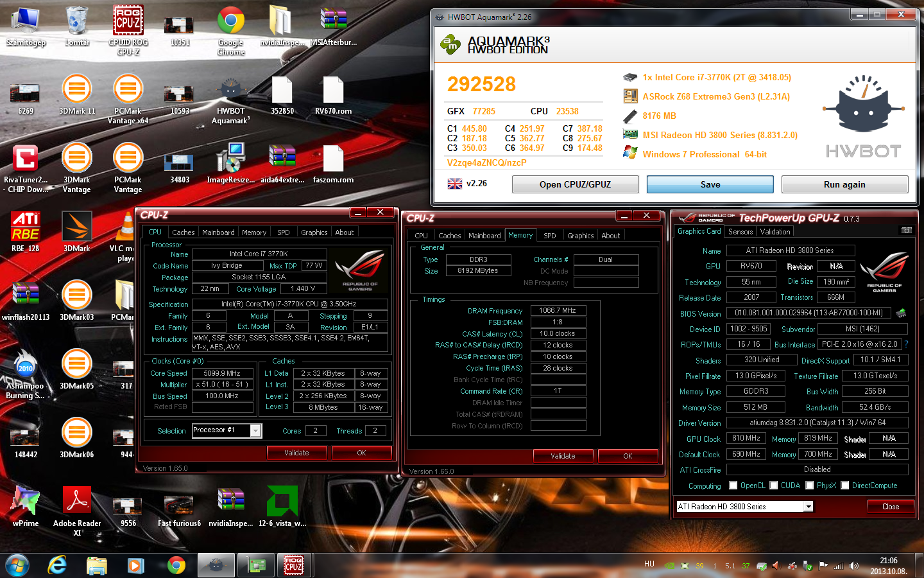Open the CPUID ROG CPU-Z desktop shortcut
The image size is (924, 578).
[128, 30]
